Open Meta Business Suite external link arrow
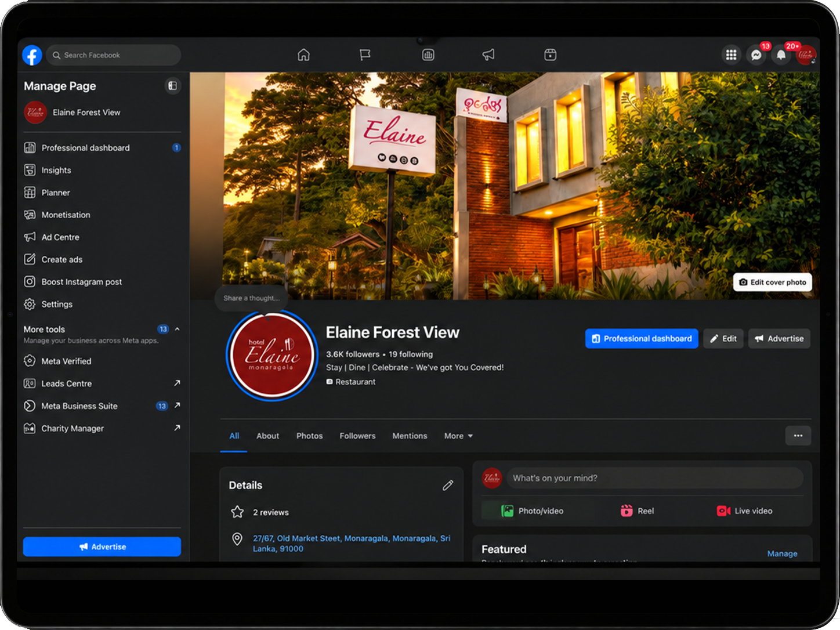The width and height of the screenshot is (840, 630). (177, 405)
